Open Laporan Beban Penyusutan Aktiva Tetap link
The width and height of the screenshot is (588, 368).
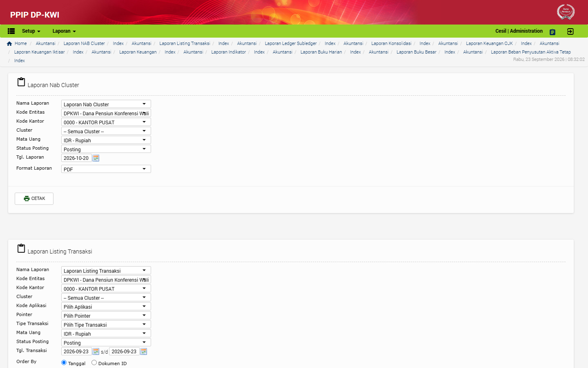[530, 52]
